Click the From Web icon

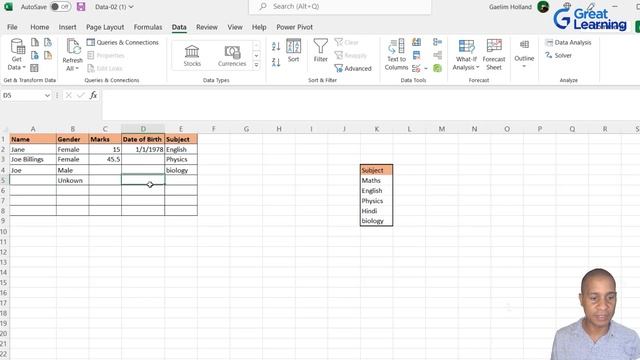pyautogui.click(x=35, y=55)
